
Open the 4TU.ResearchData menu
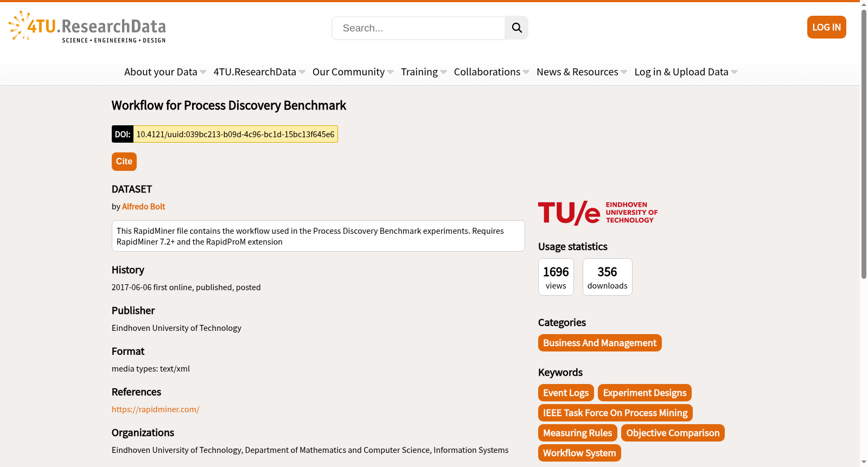(x=254, y=72)
